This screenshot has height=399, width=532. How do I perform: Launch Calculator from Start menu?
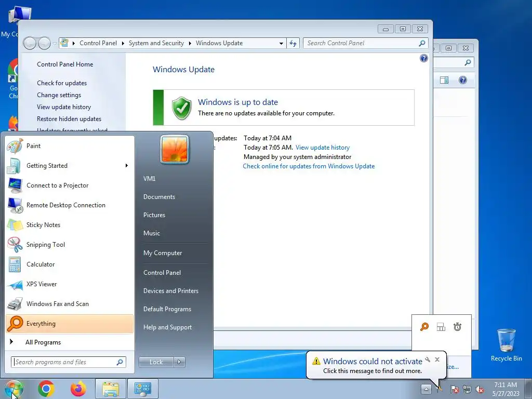[x=70, y=264]
